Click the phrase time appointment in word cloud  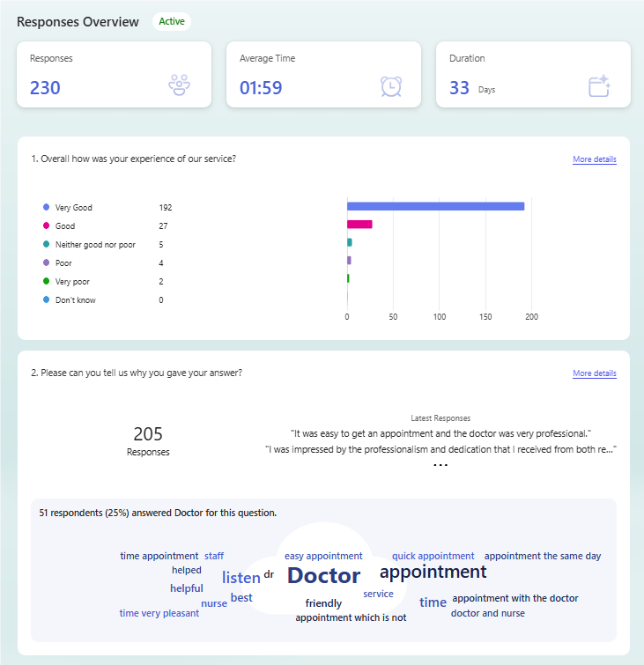point(159,556)
